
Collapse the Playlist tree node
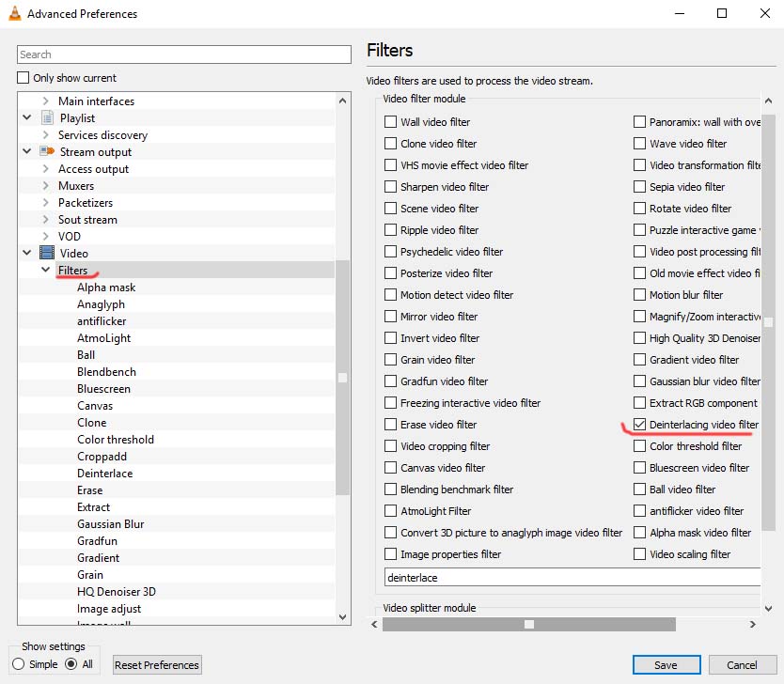27,117
